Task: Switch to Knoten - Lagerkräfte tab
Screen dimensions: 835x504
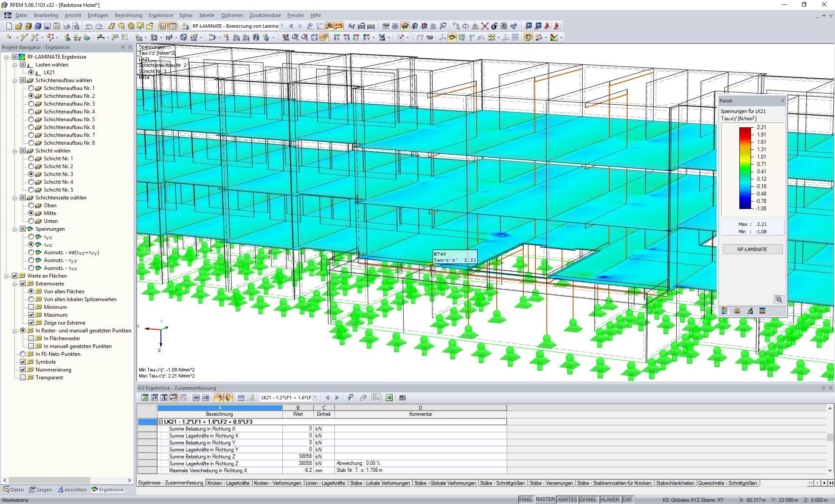Action: [228, 483]
